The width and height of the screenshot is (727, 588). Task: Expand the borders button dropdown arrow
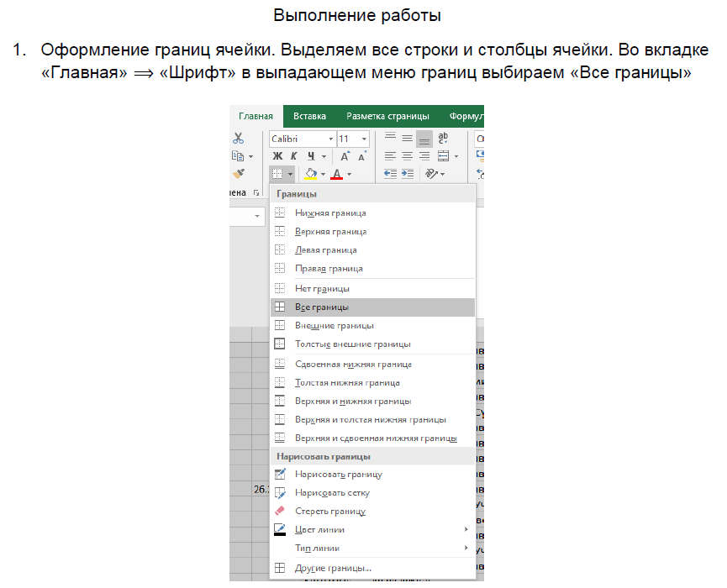[289, 174]
